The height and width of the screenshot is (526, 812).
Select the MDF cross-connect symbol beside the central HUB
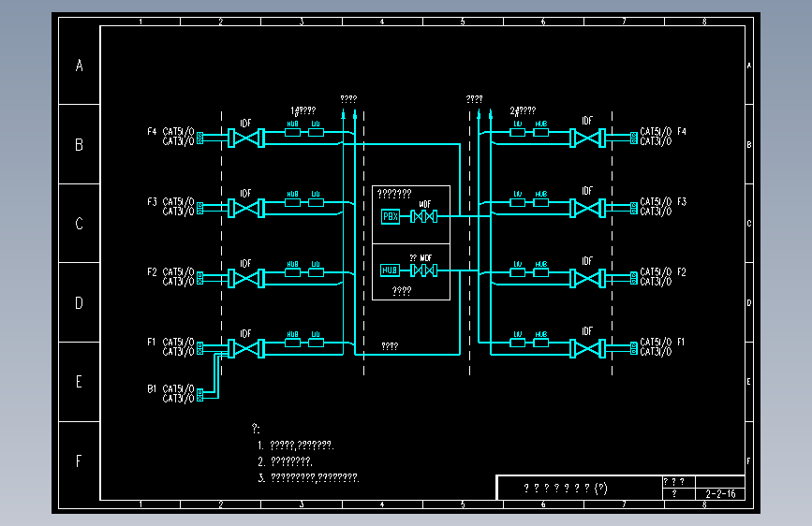(x=423, y=270)
